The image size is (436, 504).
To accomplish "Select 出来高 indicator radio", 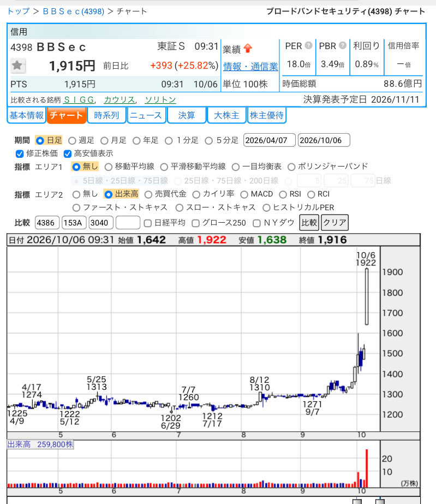I will click(x=108, y=194).
